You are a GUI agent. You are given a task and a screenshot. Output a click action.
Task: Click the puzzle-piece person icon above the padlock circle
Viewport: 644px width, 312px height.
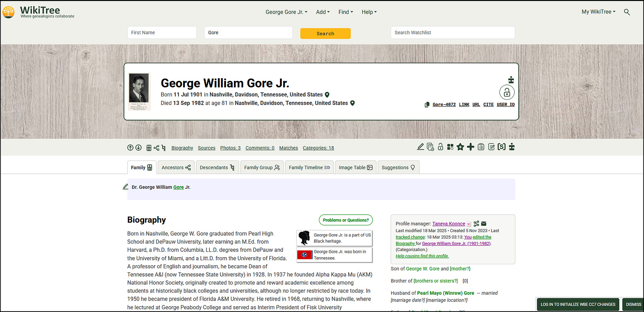(511, 80)
